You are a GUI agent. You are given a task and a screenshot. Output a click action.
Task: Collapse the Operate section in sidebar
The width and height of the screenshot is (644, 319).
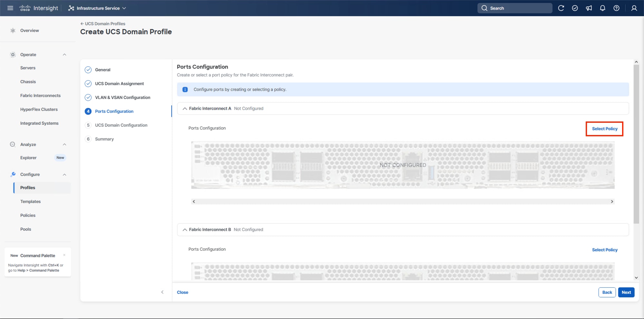[64, 54]
